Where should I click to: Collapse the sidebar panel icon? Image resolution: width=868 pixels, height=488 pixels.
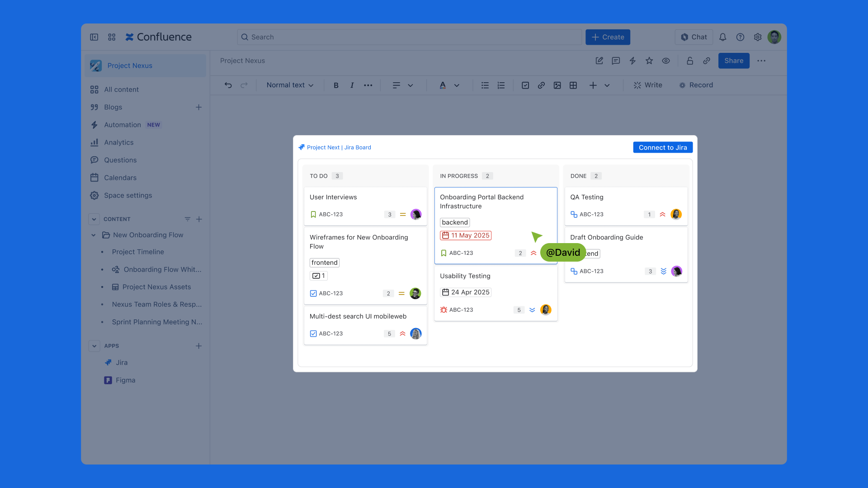coord(94,37)
